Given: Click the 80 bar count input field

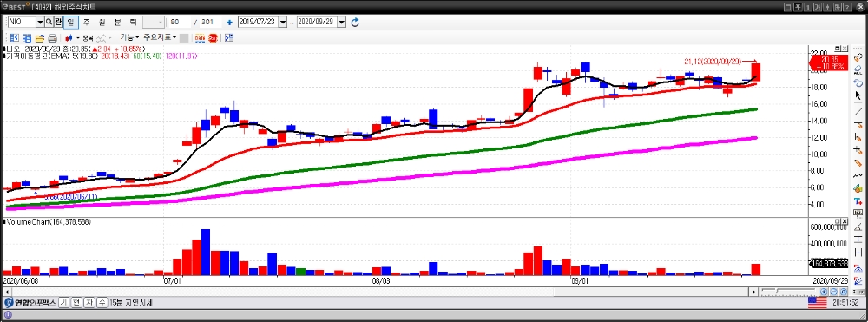Looking at the screenshot, I should 179,22.
